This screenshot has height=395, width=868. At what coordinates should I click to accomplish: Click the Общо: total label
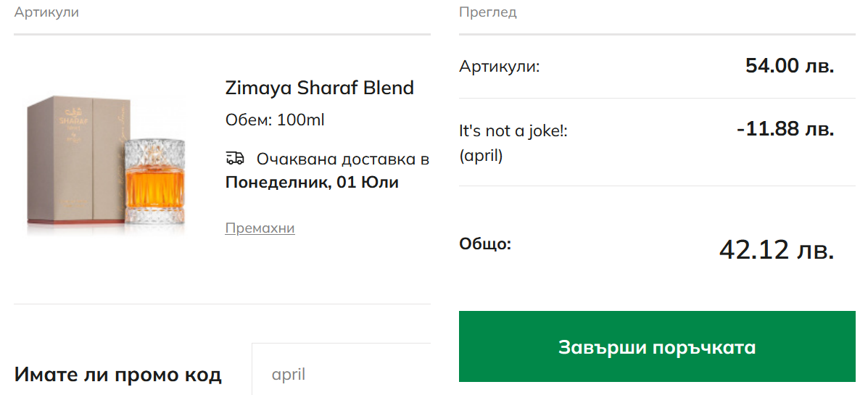pos(485,244)
